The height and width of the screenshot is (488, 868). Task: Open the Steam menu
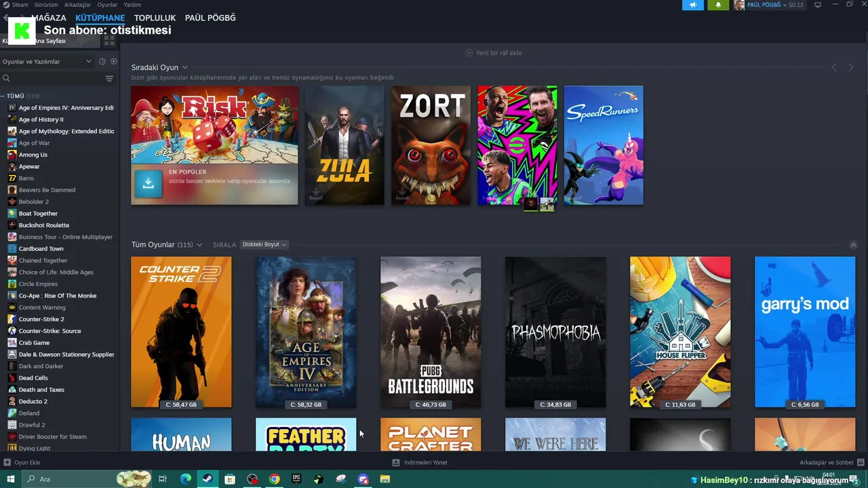[20, 5]
